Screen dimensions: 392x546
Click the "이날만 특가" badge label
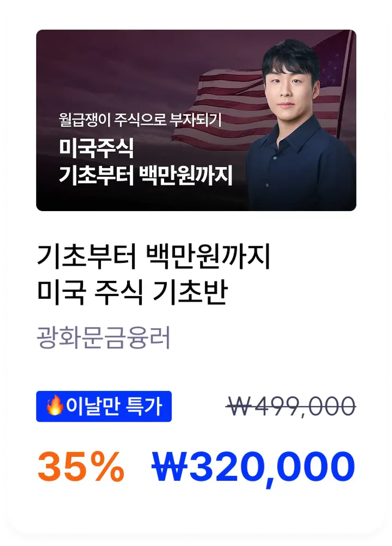[x=104, y=407]
